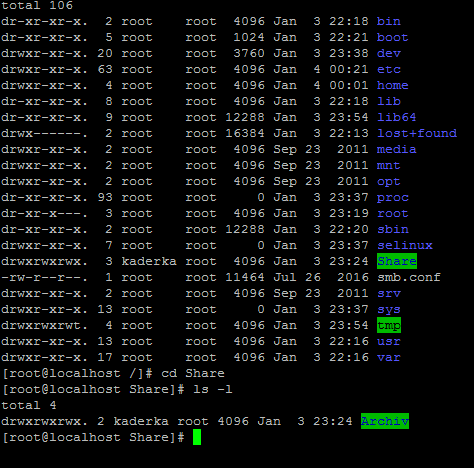Click the smb.conf filename
Viewport: 474px width, 468px height.
point(409,277)
